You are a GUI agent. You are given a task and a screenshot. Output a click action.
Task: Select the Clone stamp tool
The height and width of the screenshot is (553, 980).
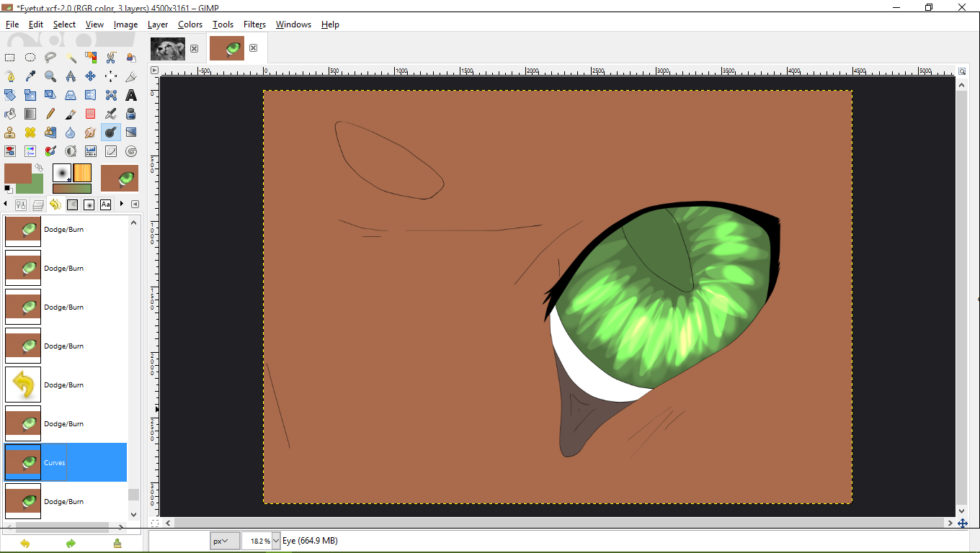point(10,132)
